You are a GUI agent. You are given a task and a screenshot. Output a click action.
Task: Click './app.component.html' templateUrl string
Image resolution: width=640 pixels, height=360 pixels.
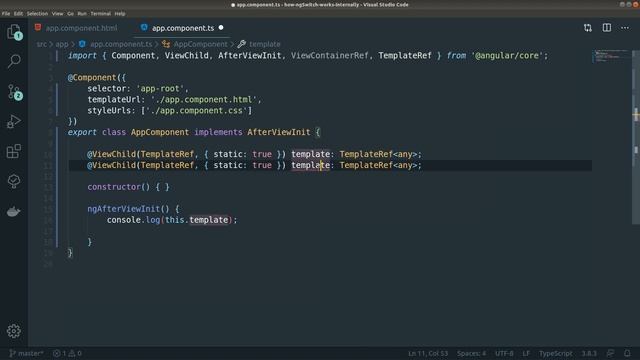pyautogui.click(x=204, y=100)
